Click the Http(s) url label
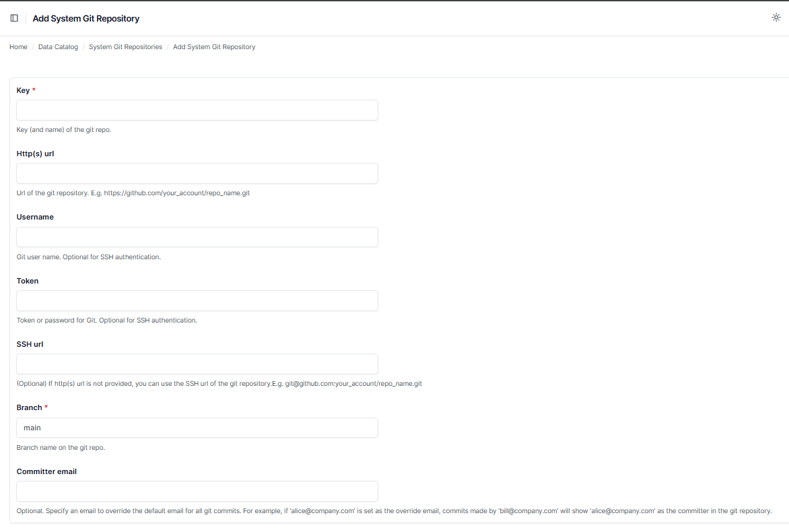The height and width of the screenshot is (532, 789). point(35,154)
